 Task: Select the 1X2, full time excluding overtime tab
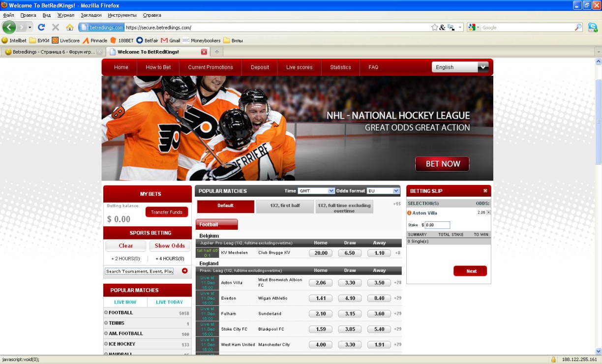[x=344, y=207]
